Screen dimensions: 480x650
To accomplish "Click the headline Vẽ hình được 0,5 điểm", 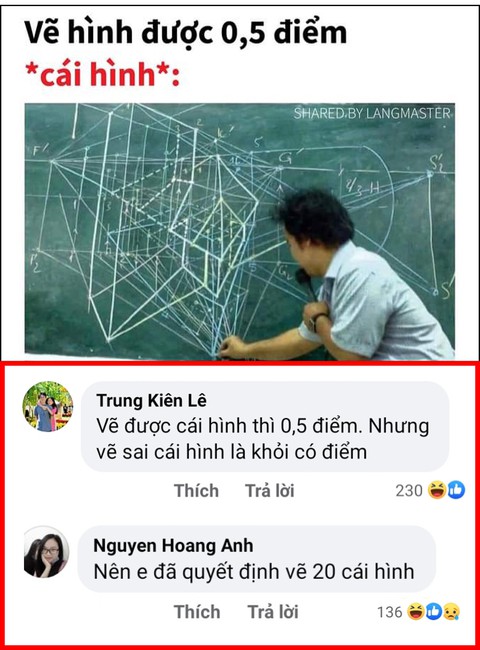I will click(x=185, y=32).
